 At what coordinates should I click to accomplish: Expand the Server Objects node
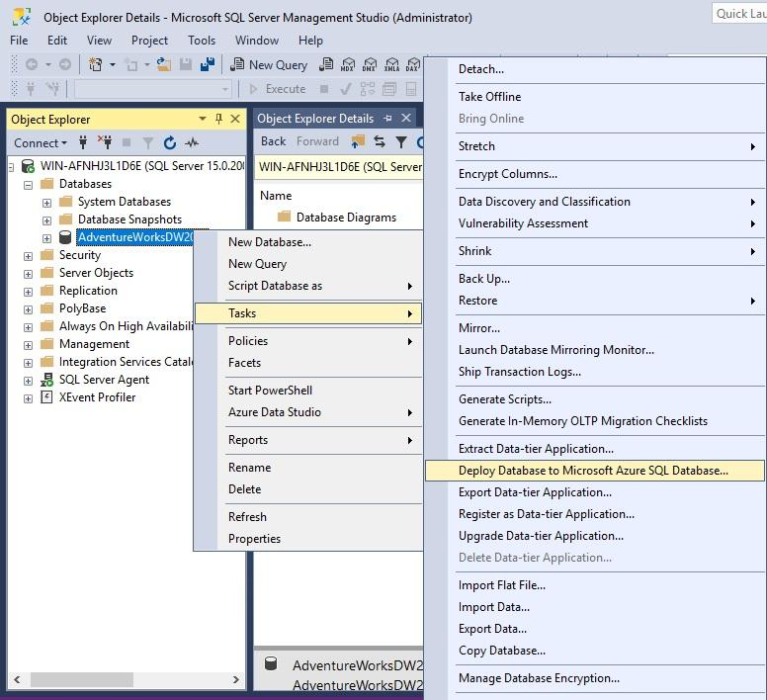coord(29,274)
